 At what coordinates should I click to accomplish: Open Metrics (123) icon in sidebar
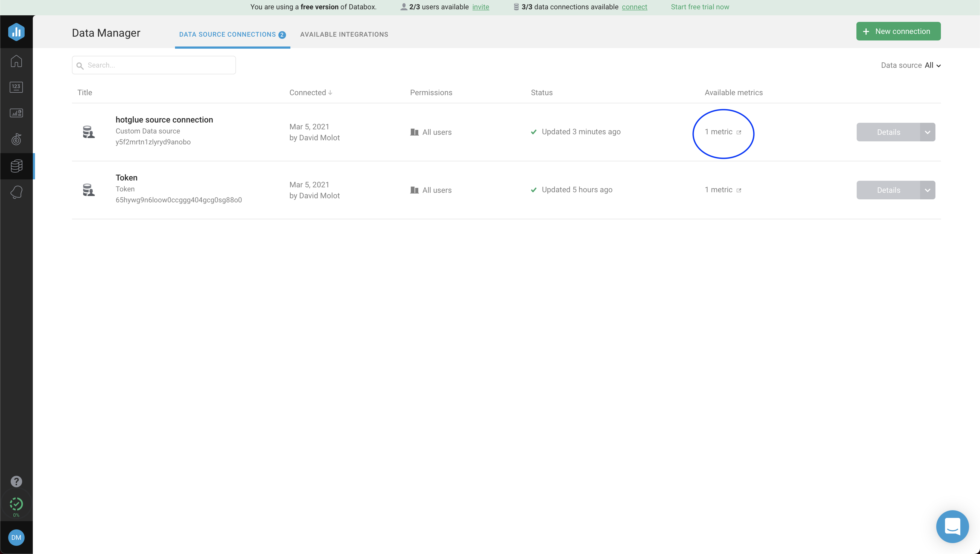pos(16,87)
